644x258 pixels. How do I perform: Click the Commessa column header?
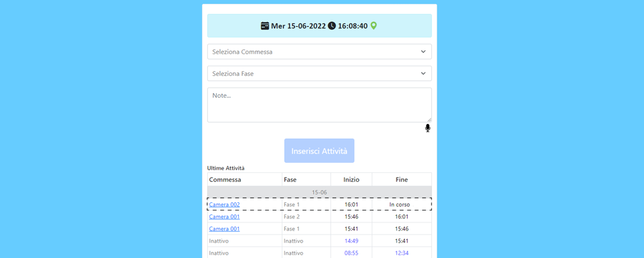[245, 180]
